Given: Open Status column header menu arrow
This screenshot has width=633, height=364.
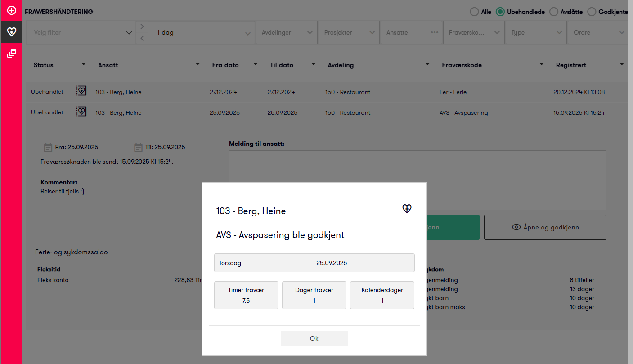Looking at the screenshot, I should [83, 64].
